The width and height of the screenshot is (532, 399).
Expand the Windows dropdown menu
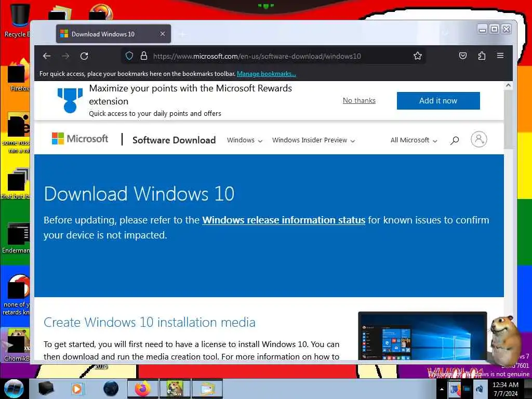245,140
